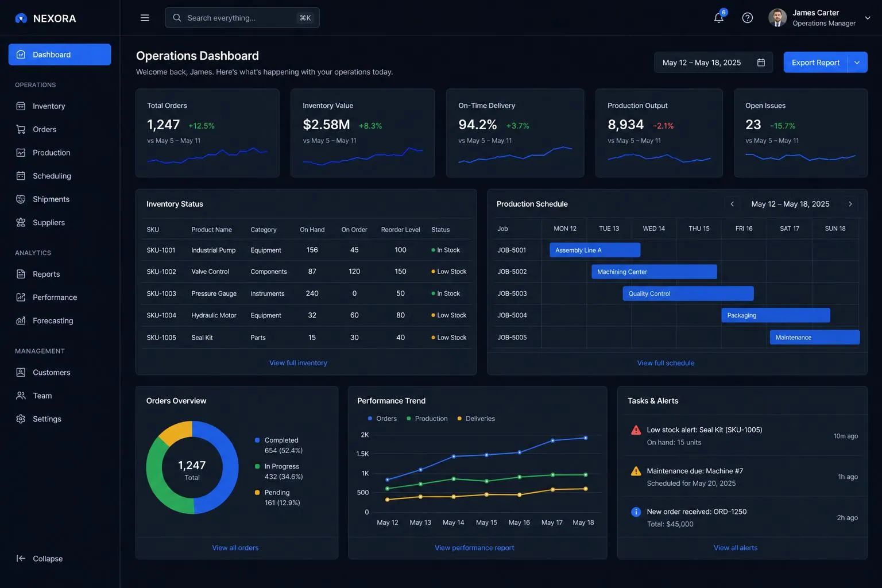Click the Completed blue legend swatch

click(x=257, y=440)
